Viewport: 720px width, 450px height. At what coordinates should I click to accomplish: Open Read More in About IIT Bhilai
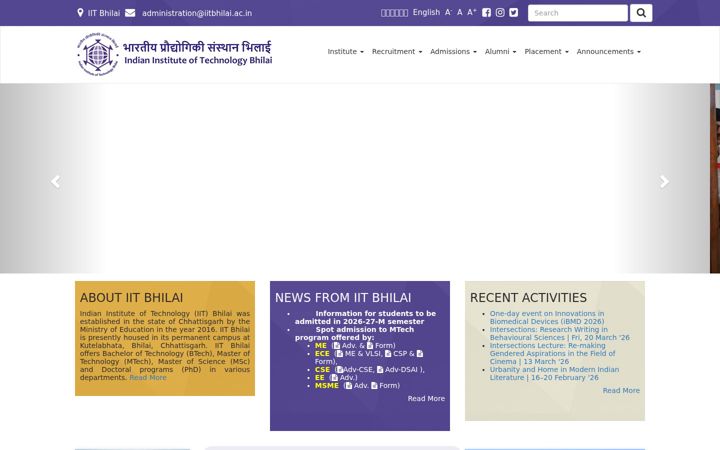(x=148, y=377)
